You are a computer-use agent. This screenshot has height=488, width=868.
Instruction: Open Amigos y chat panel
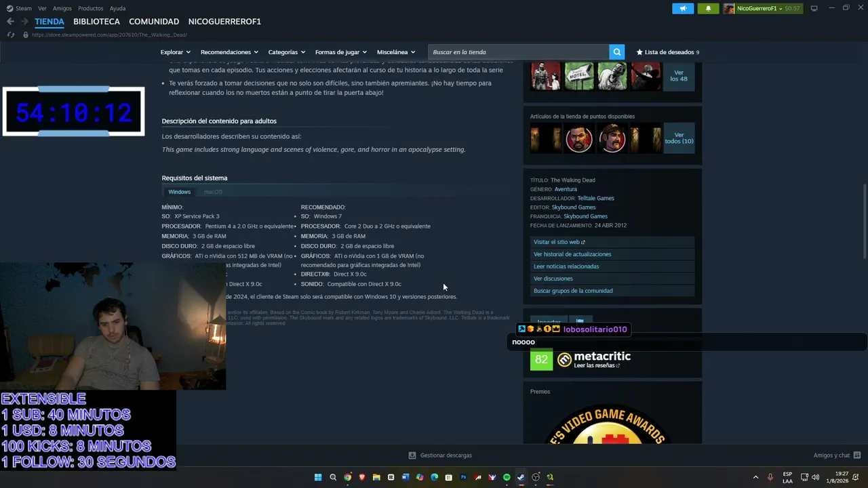point(837,455)
